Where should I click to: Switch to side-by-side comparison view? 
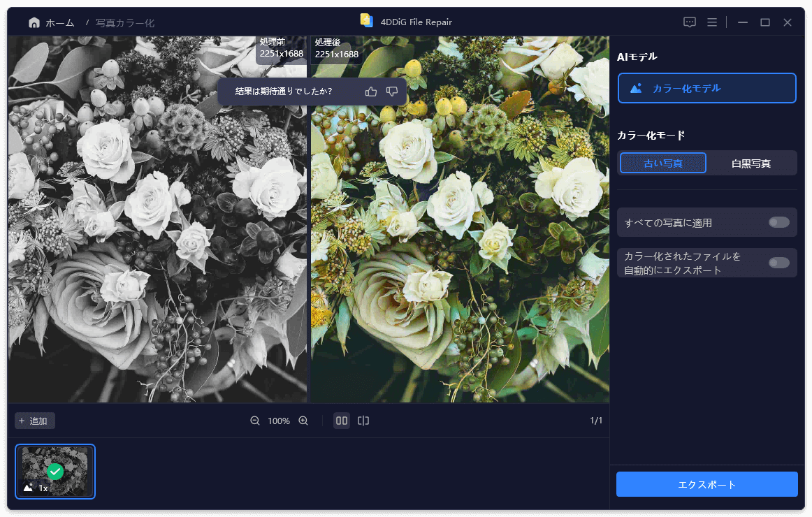(x=341, y=421)
